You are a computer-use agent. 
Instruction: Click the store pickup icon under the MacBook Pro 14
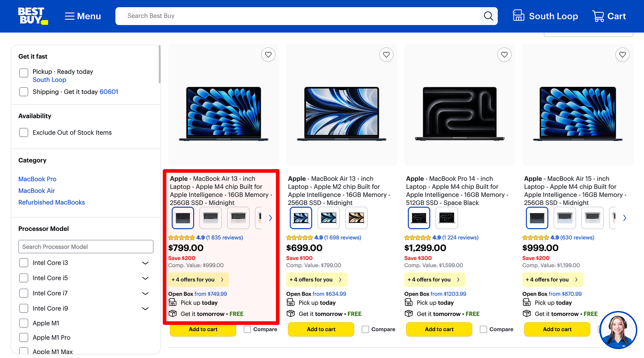[x=408, y=303]
